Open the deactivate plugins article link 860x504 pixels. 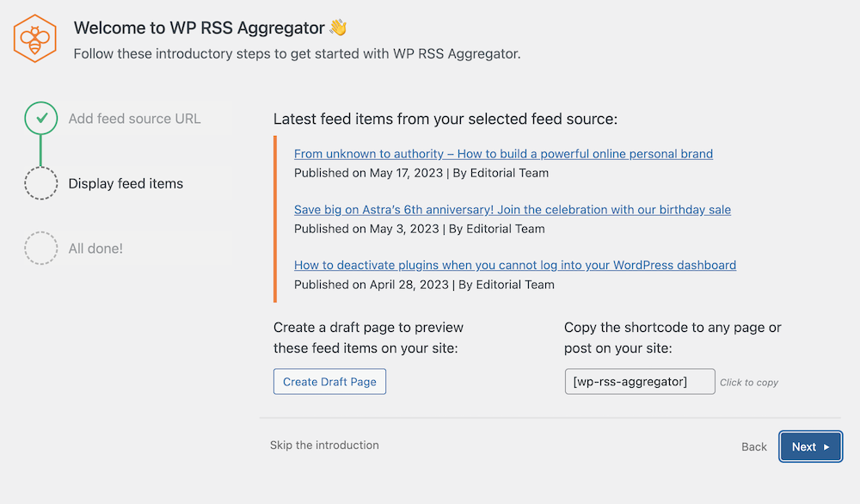(515, 266)
